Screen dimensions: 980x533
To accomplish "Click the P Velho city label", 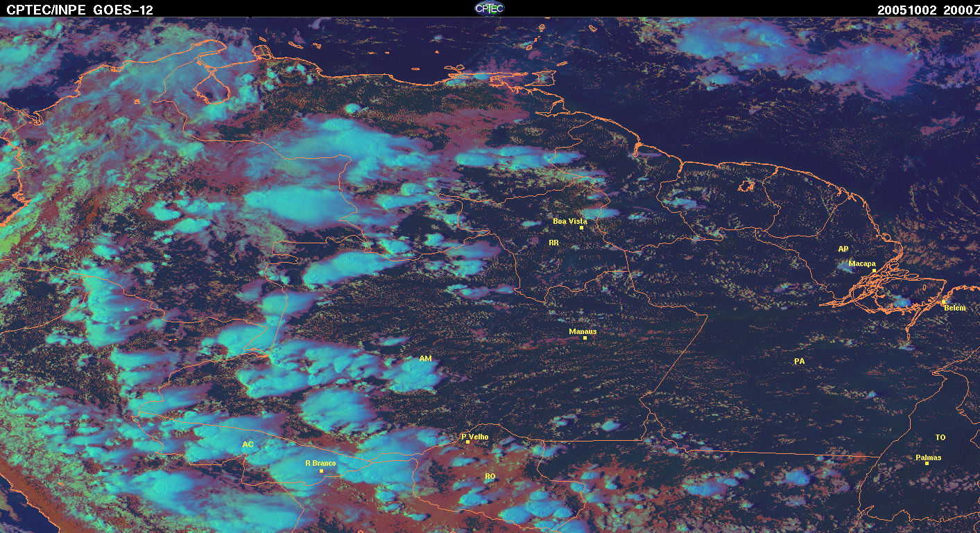I will pyautogui.click(x=475, y=437).
